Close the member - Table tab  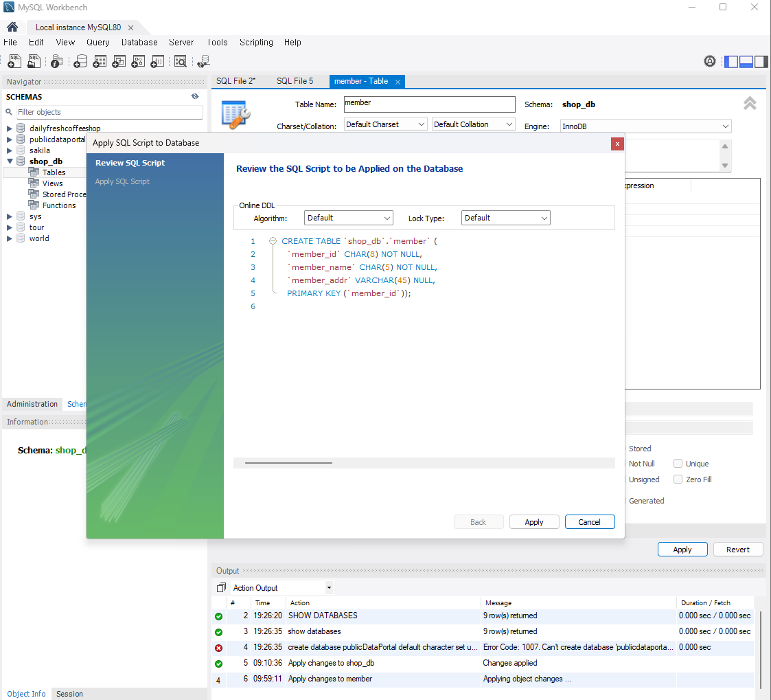[x=398, y=82]
